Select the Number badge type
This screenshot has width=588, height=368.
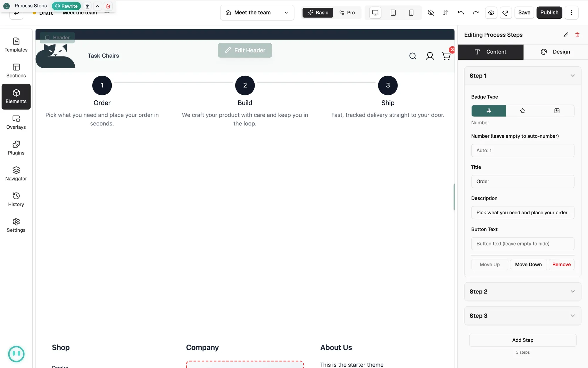[x=489, y=111]
